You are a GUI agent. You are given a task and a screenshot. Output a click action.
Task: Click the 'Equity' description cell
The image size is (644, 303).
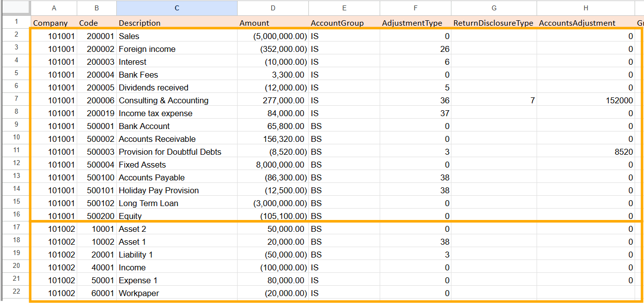click(177, 216)
